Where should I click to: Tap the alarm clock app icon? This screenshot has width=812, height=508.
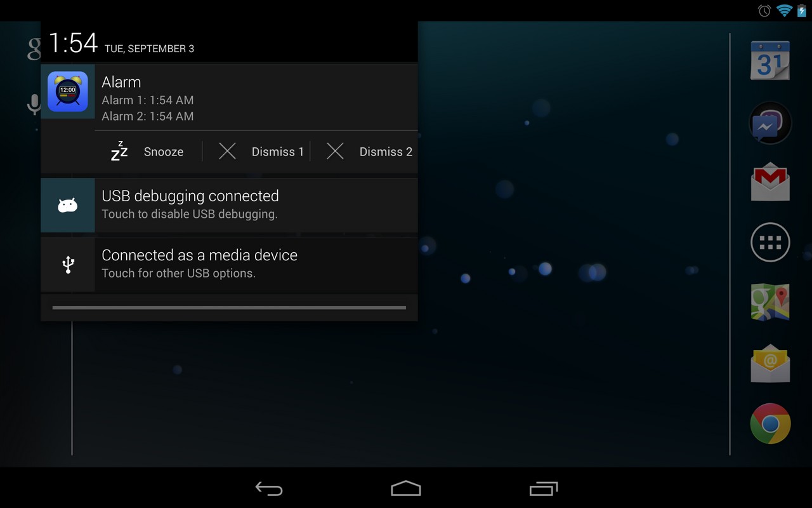68,91
